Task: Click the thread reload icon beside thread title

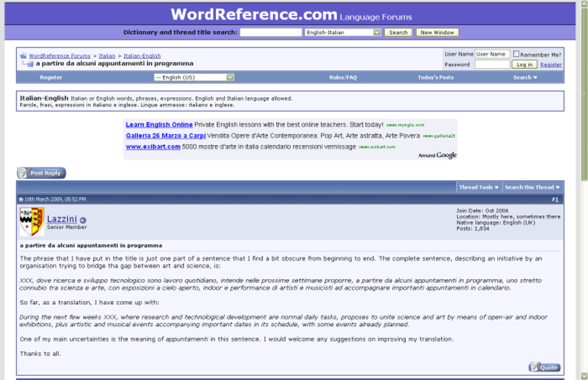Action: pos(28,64)
